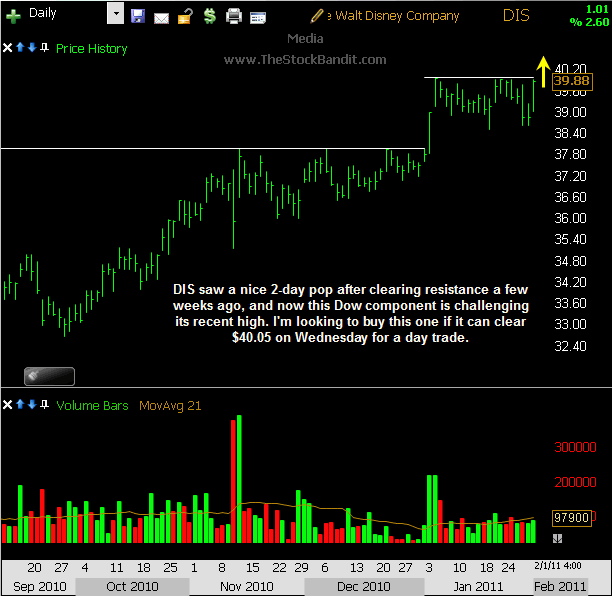Click the green dollar sign icon

[208, 16]
